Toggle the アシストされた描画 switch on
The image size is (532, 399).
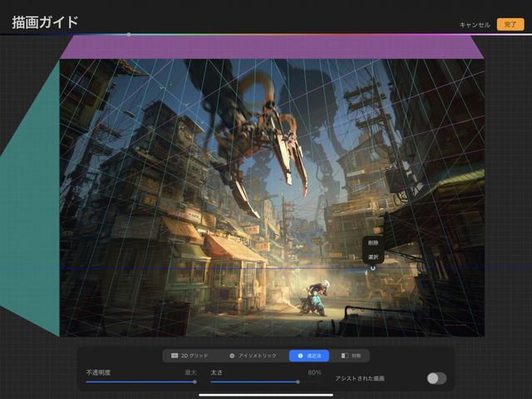[x=436, y=378]
